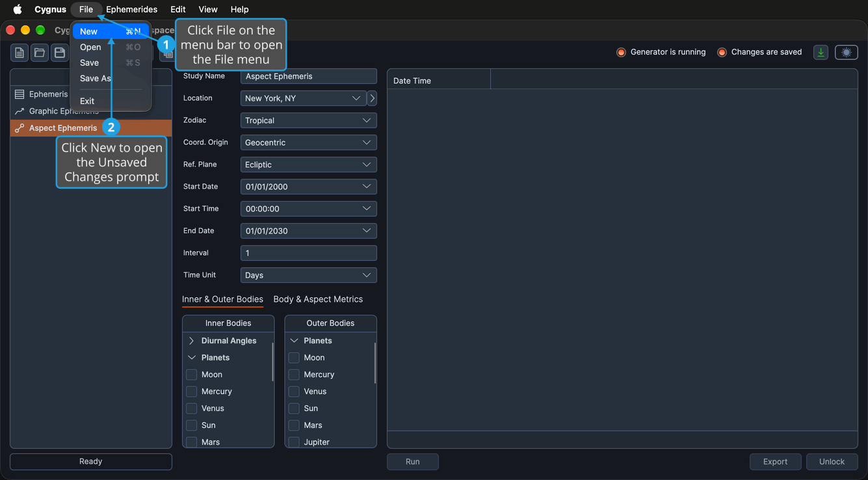Collapse Planets in Inner Bodies
This screenshot has width=868, height=480.
pos(192,358)
